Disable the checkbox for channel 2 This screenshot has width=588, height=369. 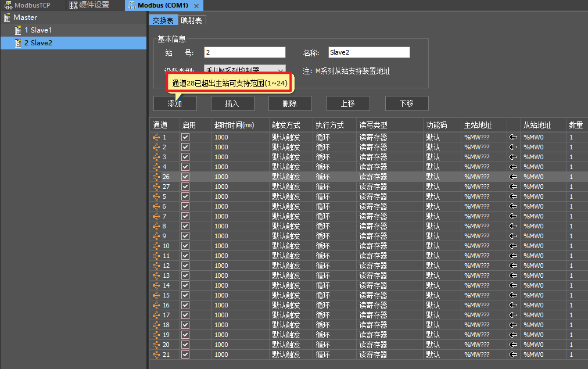click(185, 147)
